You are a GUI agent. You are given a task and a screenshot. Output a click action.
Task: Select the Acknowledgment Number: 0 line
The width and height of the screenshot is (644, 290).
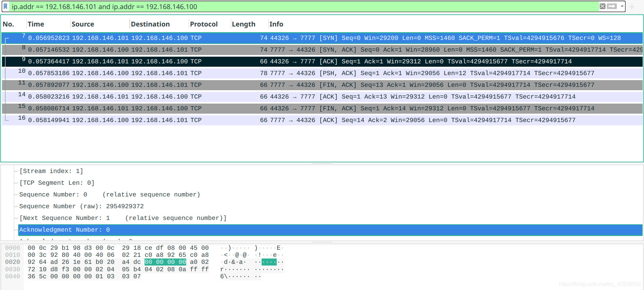click(x=330, y=230)
